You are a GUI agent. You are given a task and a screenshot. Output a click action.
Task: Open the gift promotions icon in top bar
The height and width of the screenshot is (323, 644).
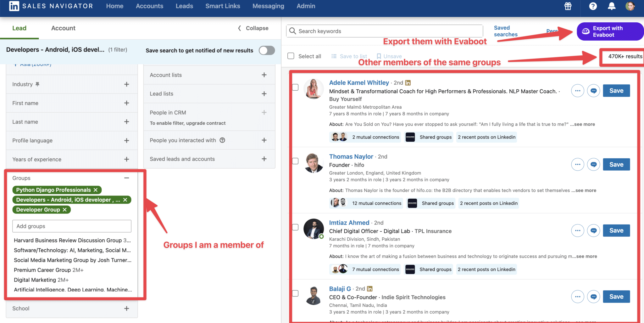(x=568, y=6)
